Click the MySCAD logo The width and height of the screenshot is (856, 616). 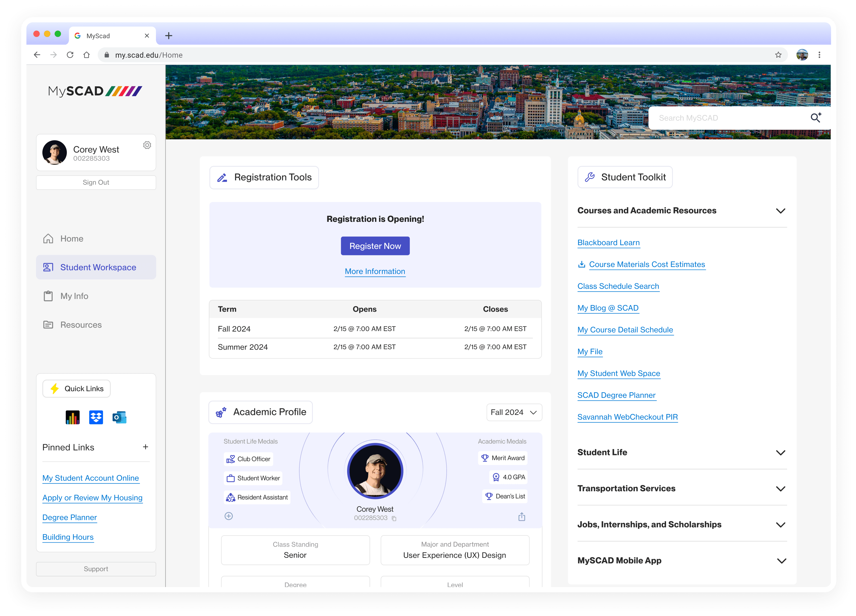(x=95, y=91)
